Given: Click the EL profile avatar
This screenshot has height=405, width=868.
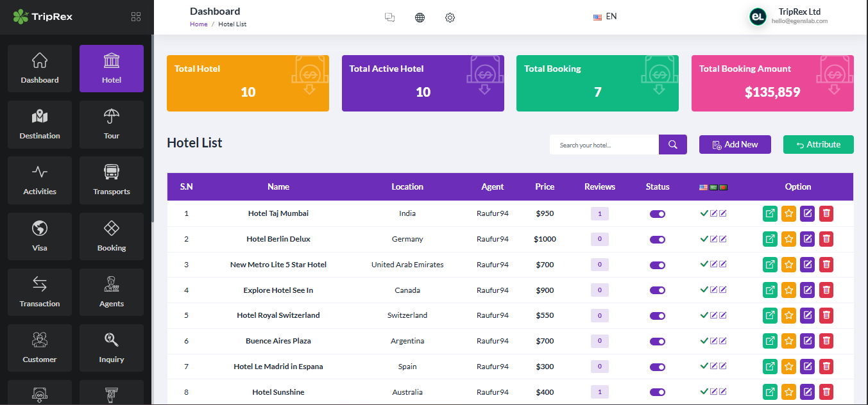Looking at the screenshot, I should point(758,17).
